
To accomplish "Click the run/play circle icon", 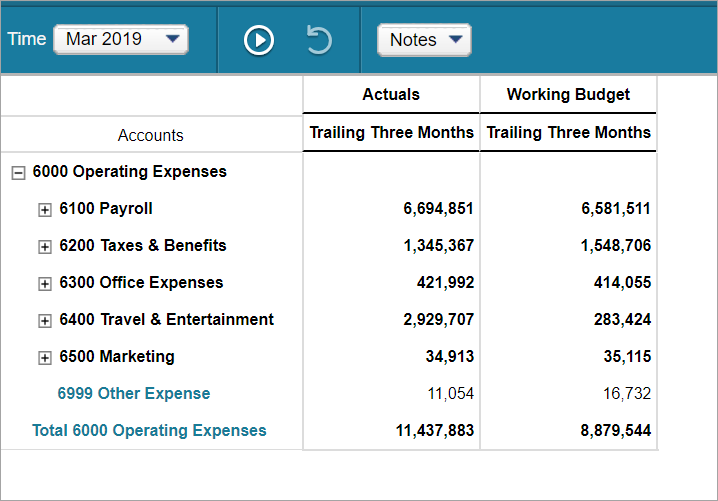I will [259, 40].
